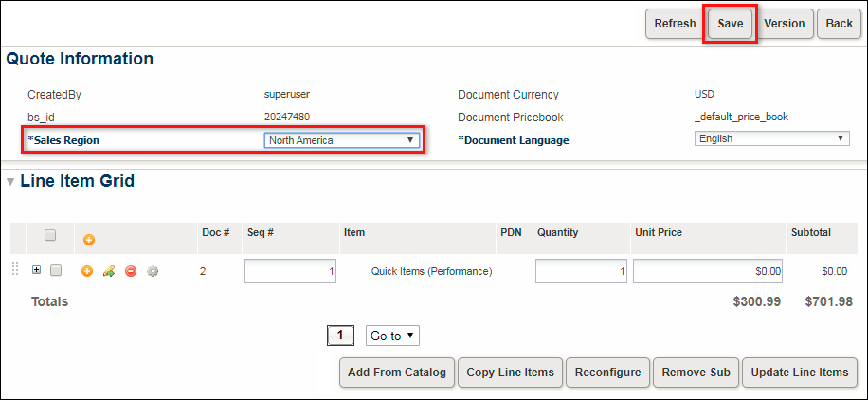This screenshot has width=868, height=400.
Task: Click the orange add icon on line 2
Action: coord(87,271)
